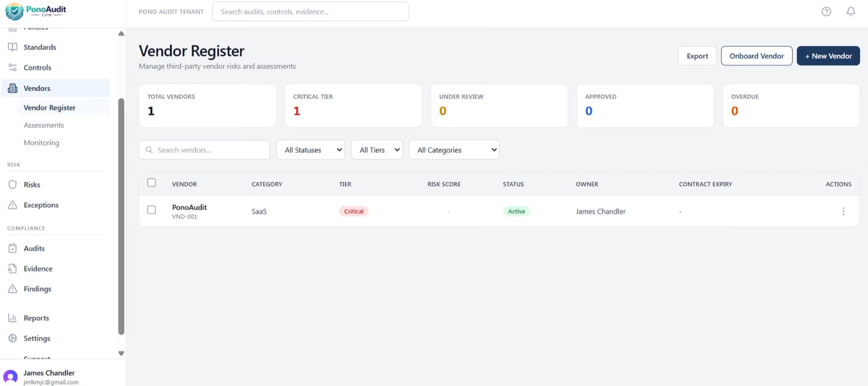
Task: Click the Audits clipboard icon
Action: [12, 248]
